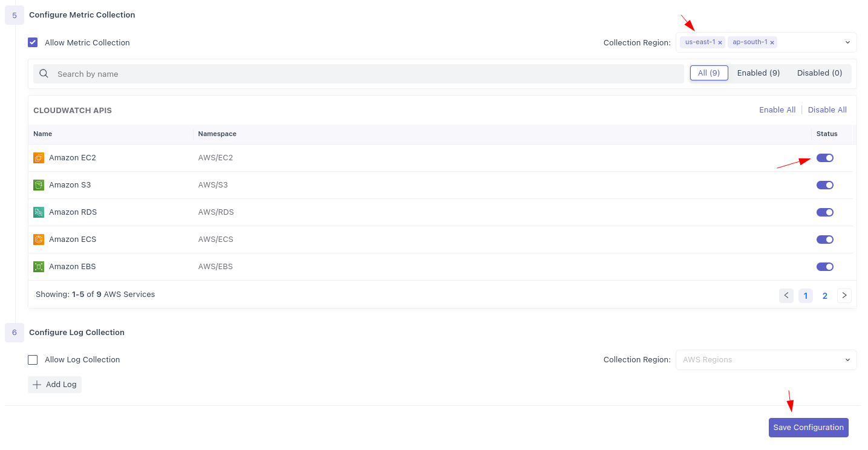
Task: Click the search magnifier icon
Action: (x=44, y=74)
